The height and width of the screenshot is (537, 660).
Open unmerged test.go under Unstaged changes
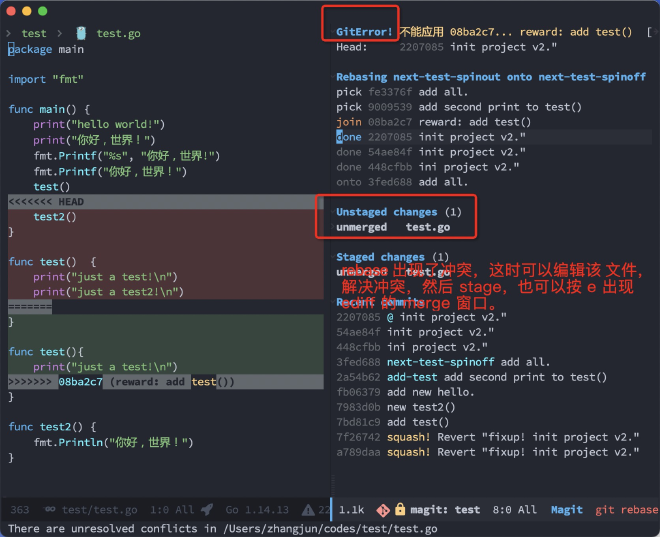click(392, 227)
